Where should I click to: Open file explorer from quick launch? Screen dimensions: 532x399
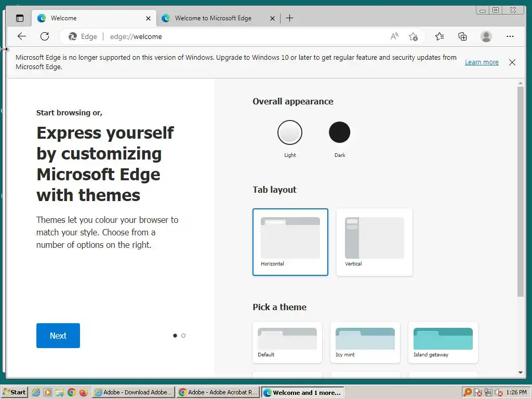tap(60, 392)
